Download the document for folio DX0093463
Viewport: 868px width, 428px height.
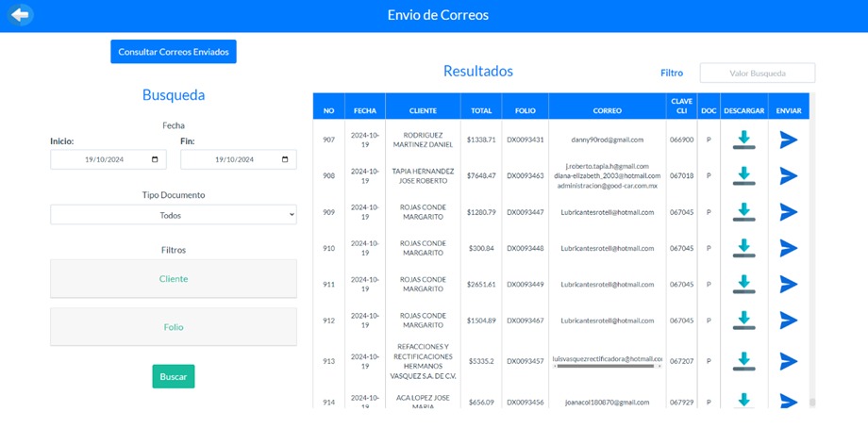pos(744,176)
